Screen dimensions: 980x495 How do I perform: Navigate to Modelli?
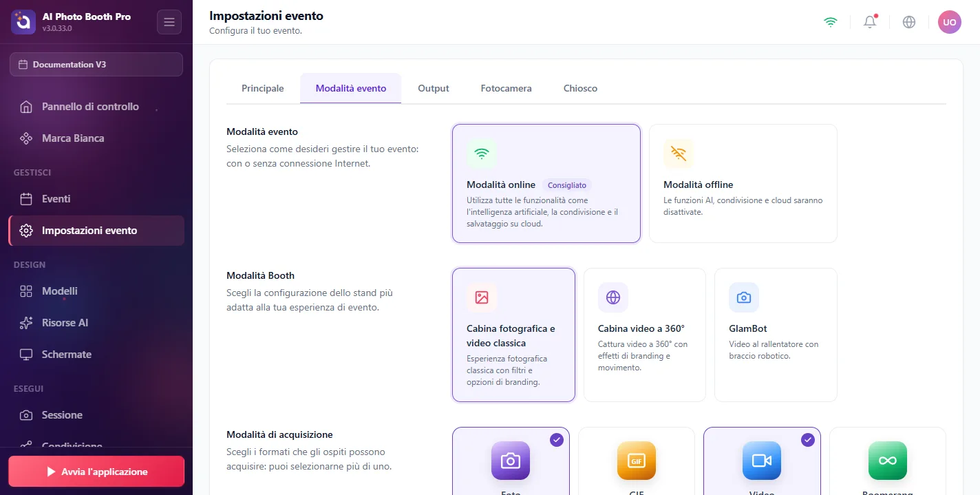(96, 291)
